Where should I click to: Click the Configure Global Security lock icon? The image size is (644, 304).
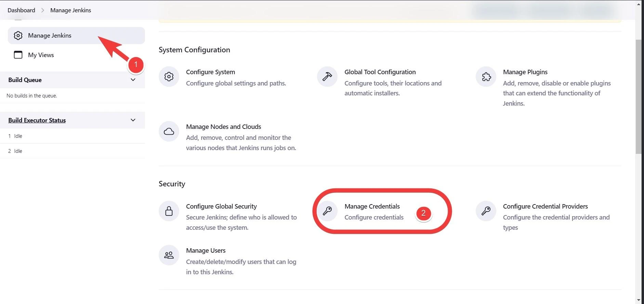(169, 211)
